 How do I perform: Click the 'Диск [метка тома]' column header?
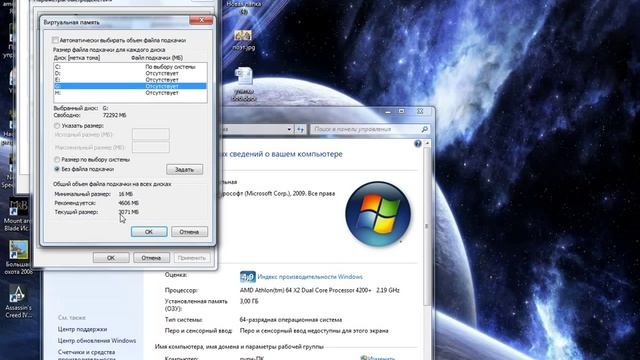(x=77, y=58)
